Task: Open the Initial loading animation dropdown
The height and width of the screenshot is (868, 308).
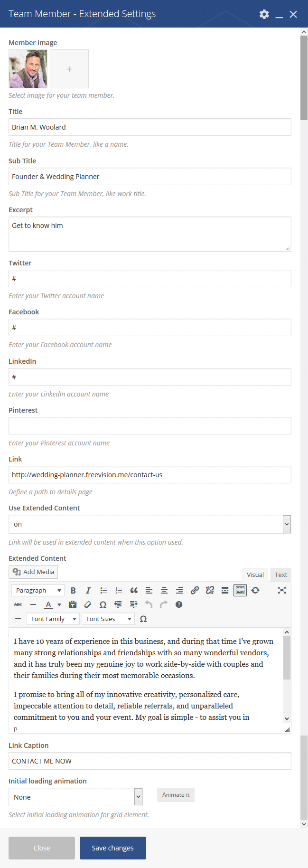Action: click(x=75, y=797)
